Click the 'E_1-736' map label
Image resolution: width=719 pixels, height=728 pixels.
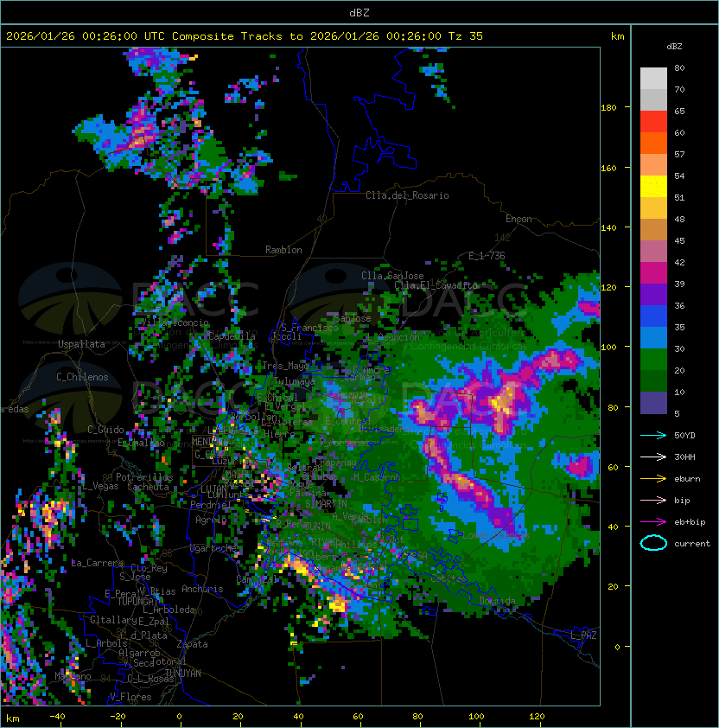pos(487,256)
